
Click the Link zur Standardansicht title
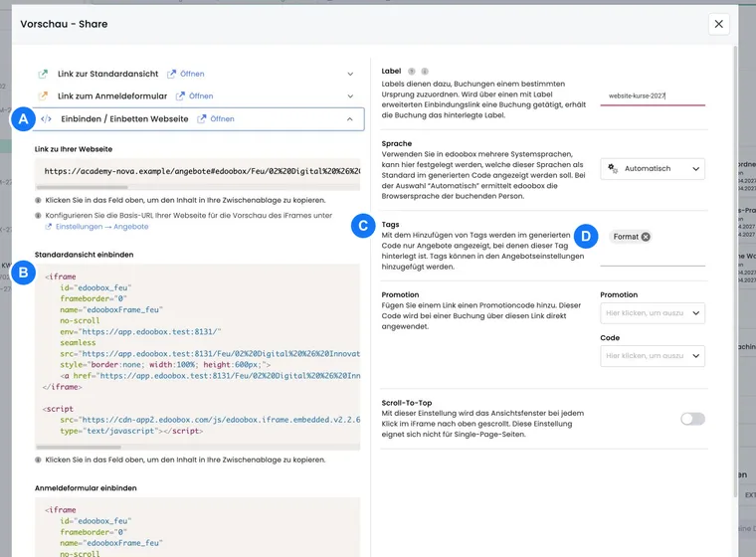click(108, 74)
